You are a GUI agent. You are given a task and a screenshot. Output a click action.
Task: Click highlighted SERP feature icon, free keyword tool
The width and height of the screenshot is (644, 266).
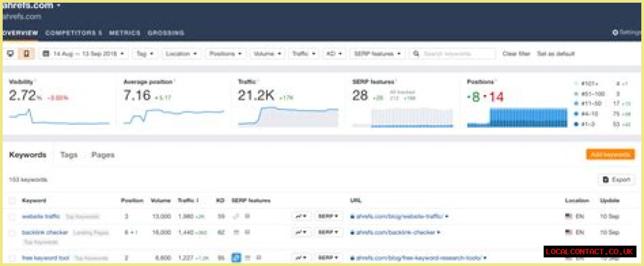click(236, 257)
